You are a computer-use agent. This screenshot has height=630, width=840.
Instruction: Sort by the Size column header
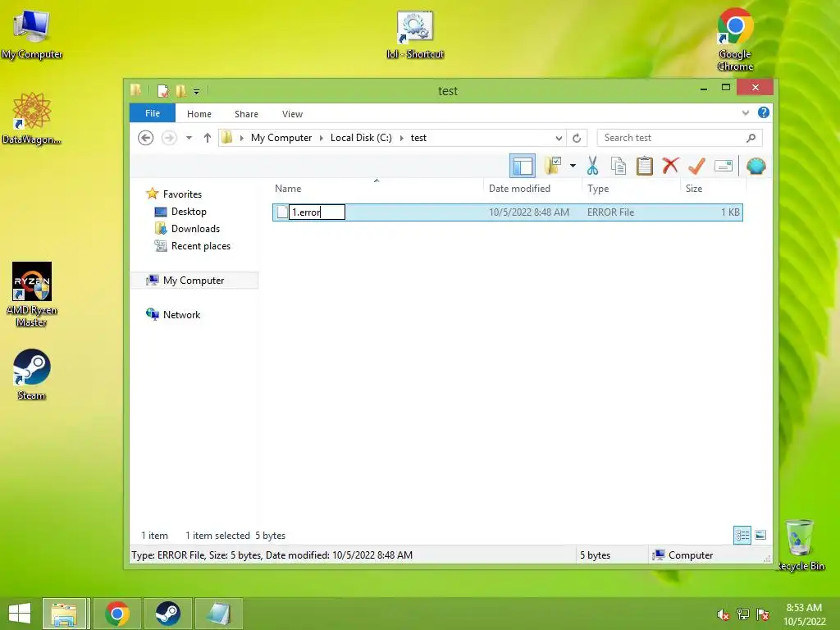coord(694,189)
